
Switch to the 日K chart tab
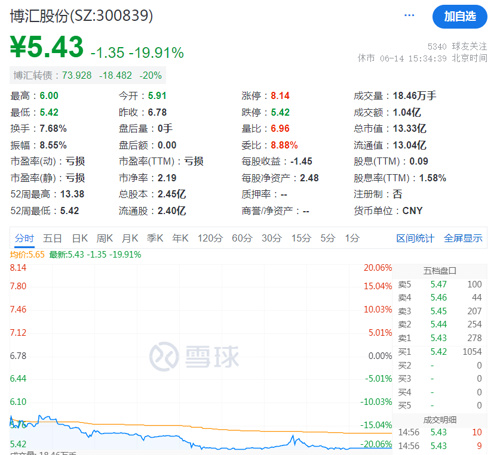coord(80,238)
